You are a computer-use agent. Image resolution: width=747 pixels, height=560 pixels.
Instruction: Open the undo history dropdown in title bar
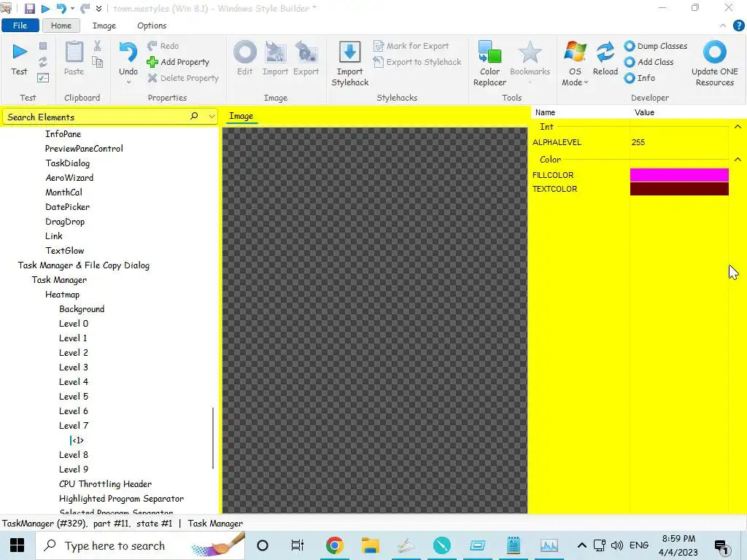[x=72, y=9]
